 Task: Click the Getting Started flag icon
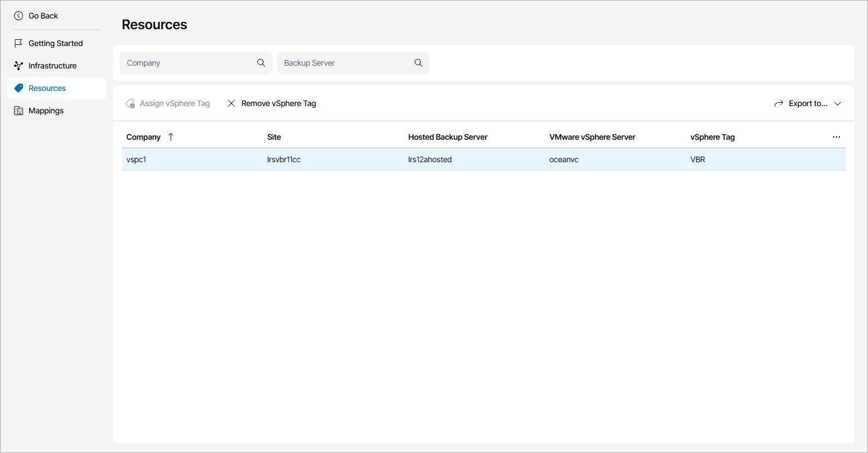coord(19,43)
